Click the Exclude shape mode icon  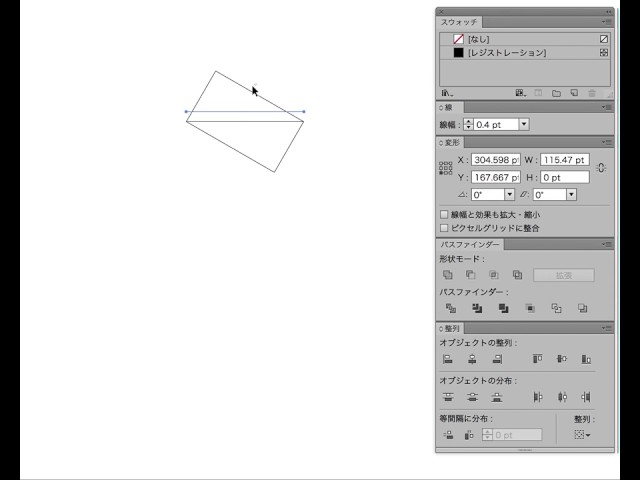(x=517, y=275)
